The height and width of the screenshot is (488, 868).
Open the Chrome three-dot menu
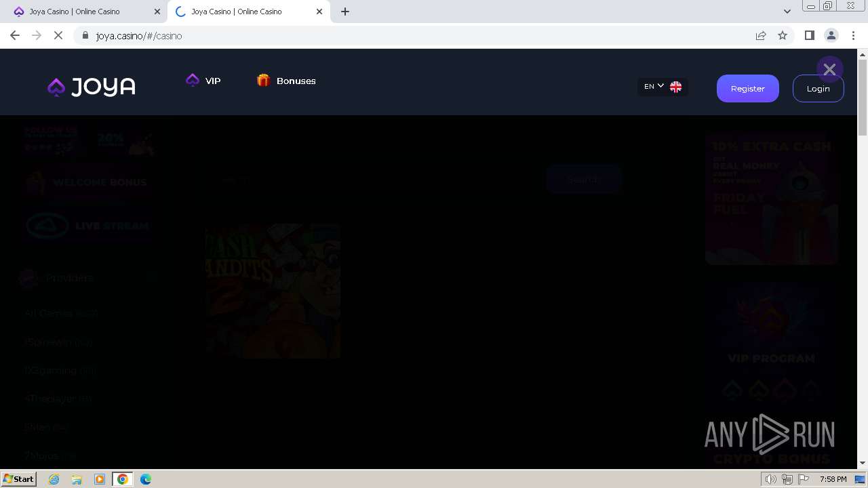[852, 36]
